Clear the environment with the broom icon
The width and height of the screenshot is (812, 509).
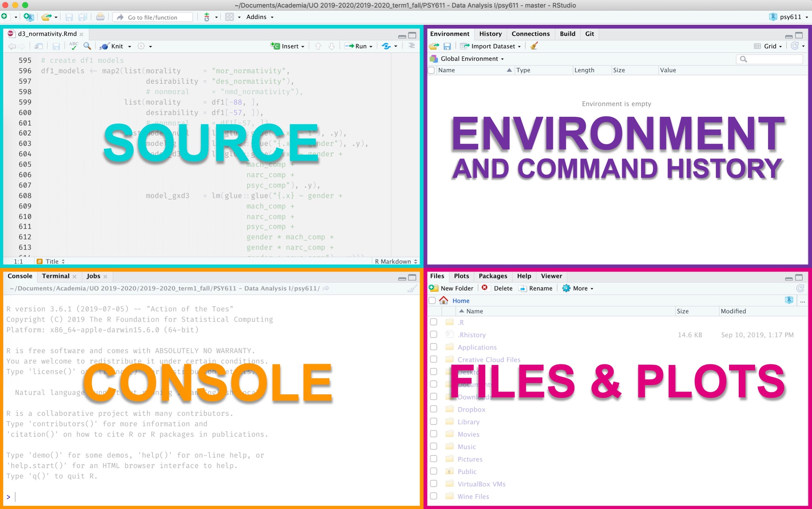tap(534, 46)
